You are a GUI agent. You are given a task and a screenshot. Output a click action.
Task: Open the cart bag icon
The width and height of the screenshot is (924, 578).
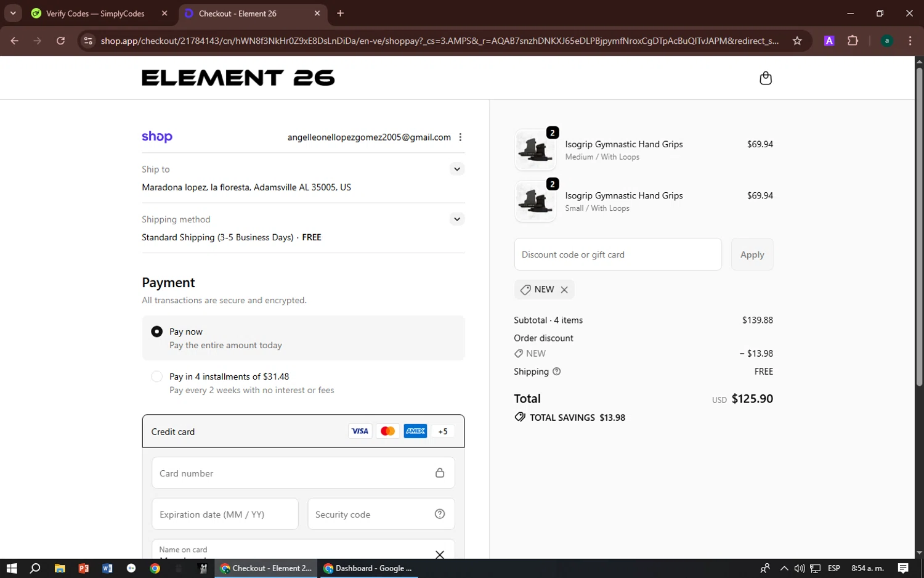point(766,78)
